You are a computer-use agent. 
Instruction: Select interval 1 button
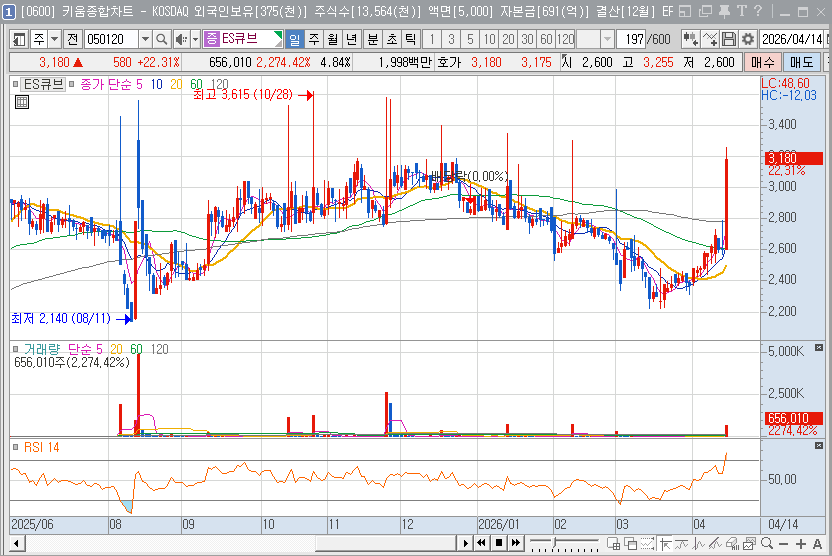pos(432,39)
